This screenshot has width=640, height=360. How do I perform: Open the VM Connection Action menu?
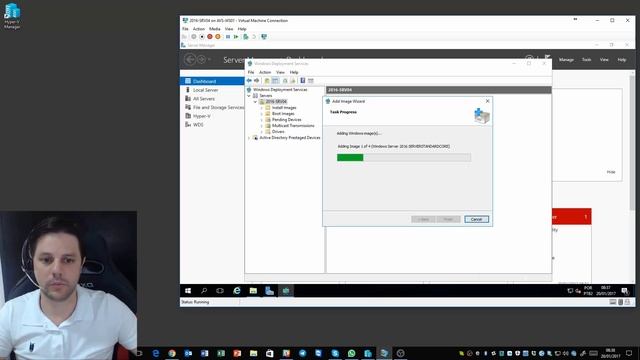[x=199, y=29]
